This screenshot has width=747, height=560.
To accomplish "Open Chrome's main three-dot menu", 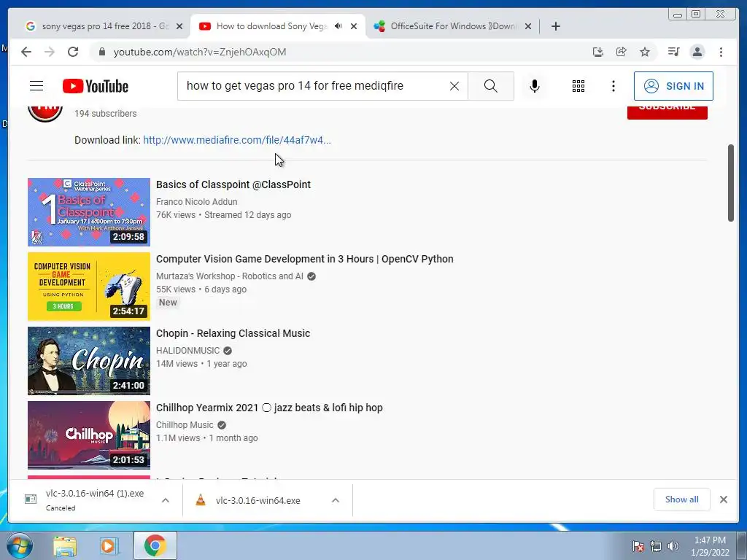I will 721,52.
